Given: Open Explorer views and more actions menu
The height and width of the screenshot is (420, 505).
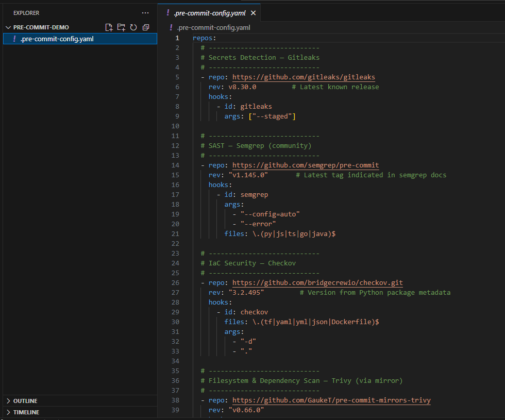Looking at the screenshot, I should click(145, 13).
